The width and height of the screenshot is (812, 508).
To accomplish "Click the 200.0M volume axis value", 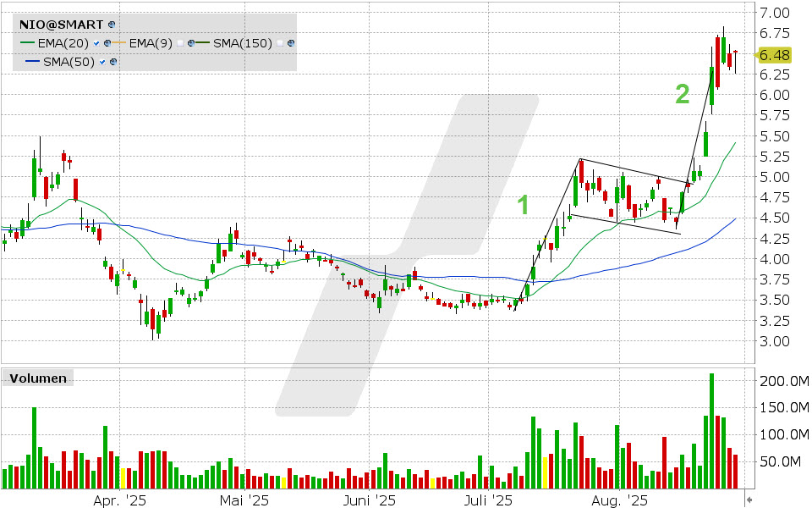I will tap(784, 382).
